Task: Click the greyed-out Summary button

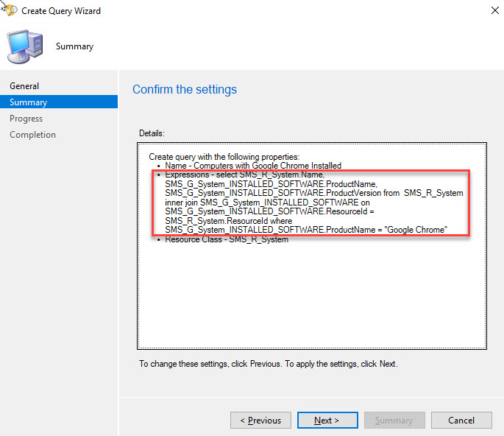Action: [x=394, y=421]
